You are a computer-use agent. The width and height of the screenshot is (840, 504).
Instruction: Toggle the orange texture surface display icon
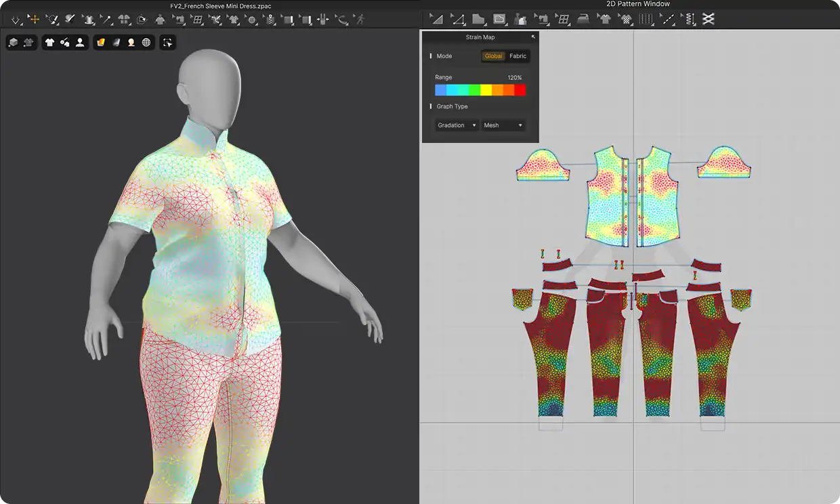tap(101, 43)
